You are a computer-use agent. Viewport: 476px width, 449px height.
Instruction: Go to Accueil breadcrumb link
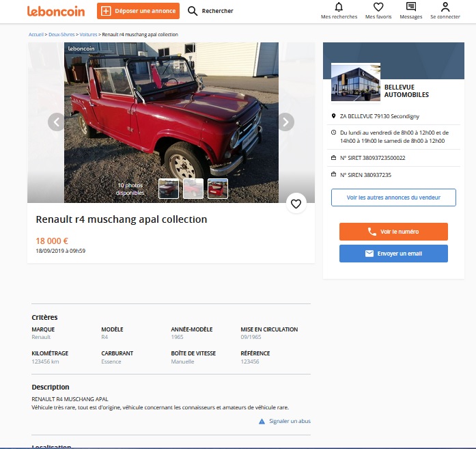coord(36,35)
